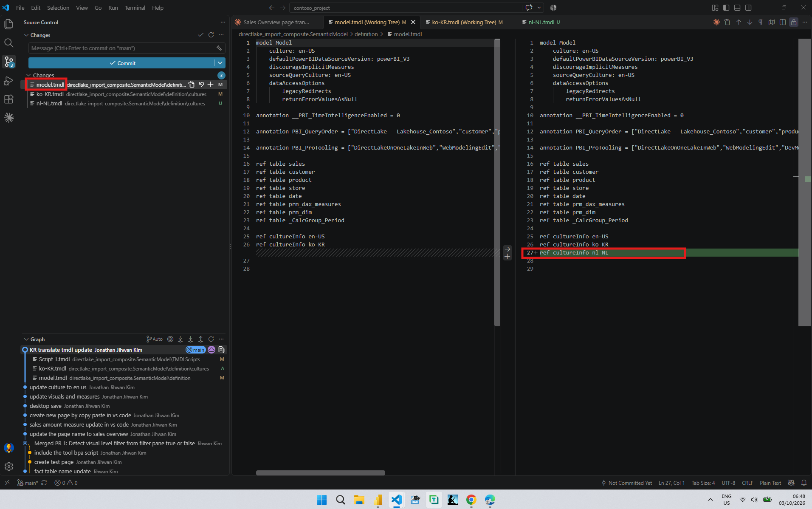Fetch from remote in Graph toolbar
812x509 pixels.
coord(180,339)
